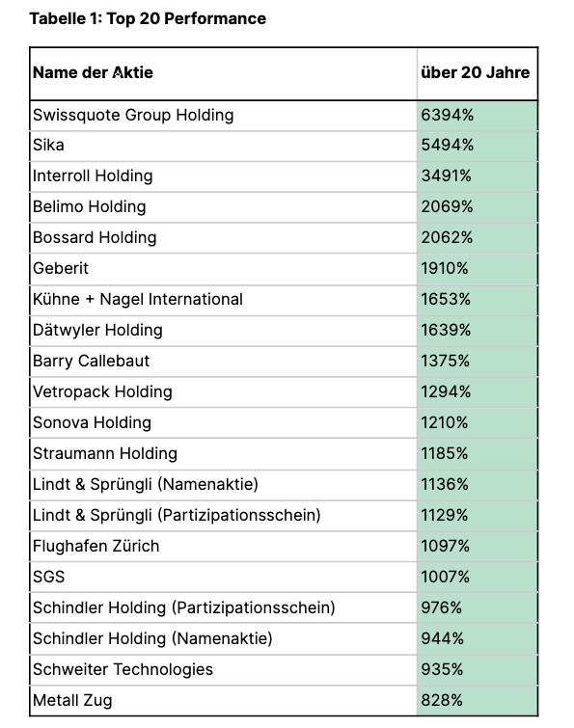Select the Sika stock name cell
This screenshot has width=574, height=728.
click(x=224, y=146)
